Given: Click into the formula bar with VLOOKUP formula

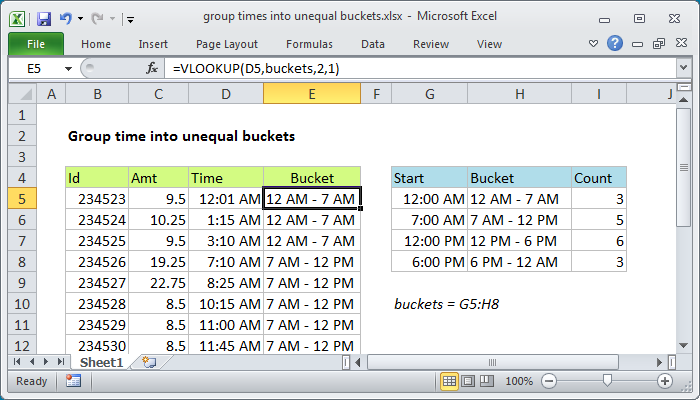Looking at the screenshot, I should tap(420, 69).
